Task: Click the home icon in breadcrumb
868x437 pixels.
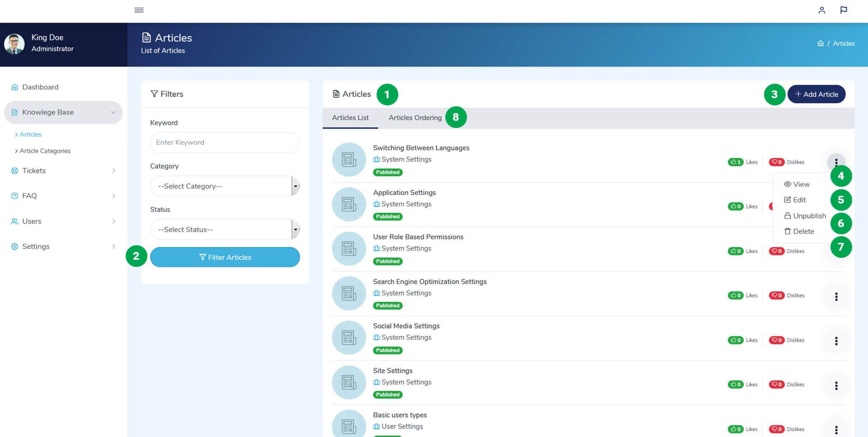Action: point(821,43)
